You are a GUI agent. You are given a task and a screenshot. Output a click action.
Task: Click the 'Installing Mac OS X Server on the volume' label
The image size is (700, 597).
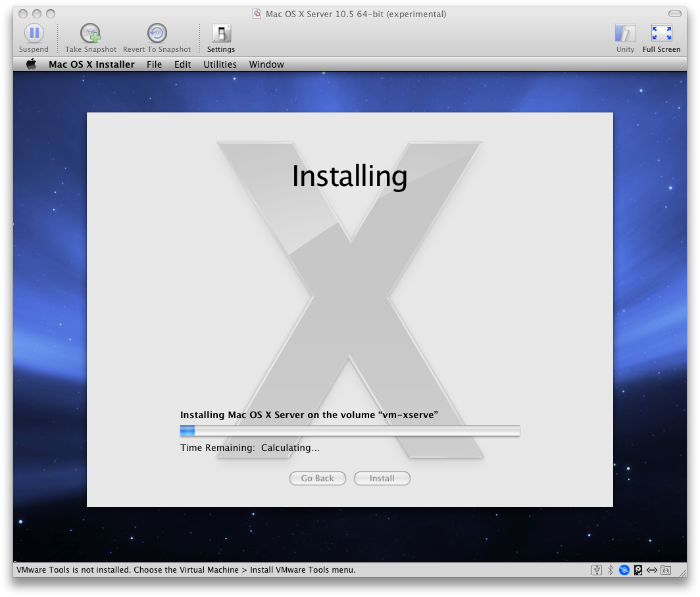309,414
